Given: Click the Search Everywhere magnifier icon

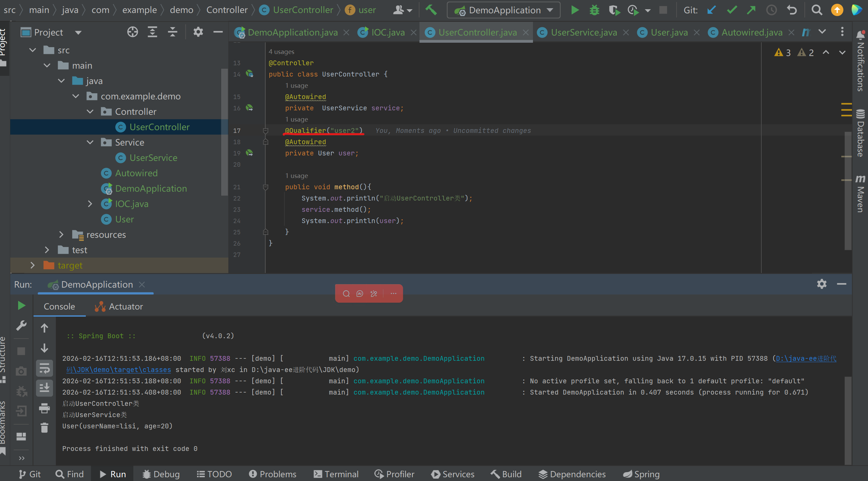Looking at the screenshot, I should [x=817, y=10].
